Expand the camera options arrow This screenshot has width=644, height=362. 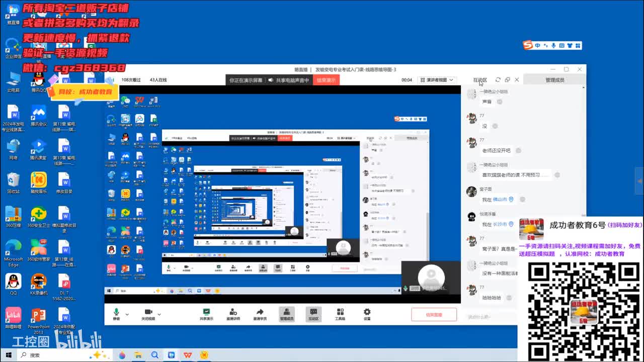click(159, 315)
